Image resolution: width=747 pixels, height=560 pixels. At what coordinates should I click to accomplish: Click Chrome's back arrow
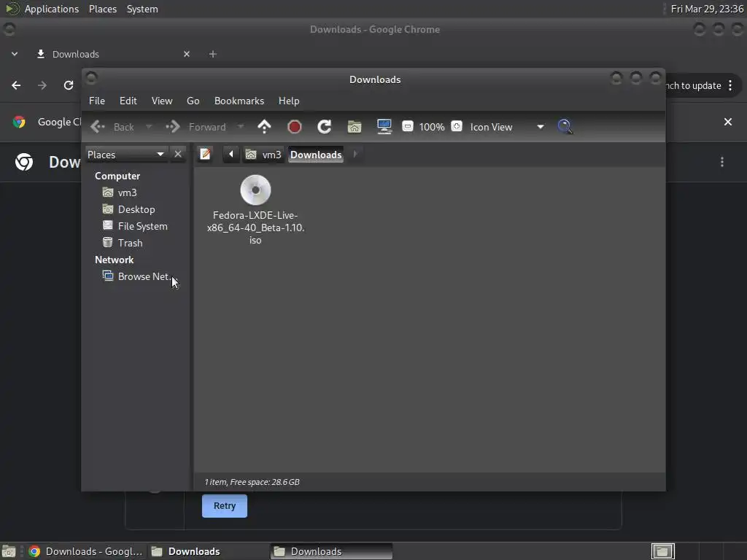tap(16, 85)
